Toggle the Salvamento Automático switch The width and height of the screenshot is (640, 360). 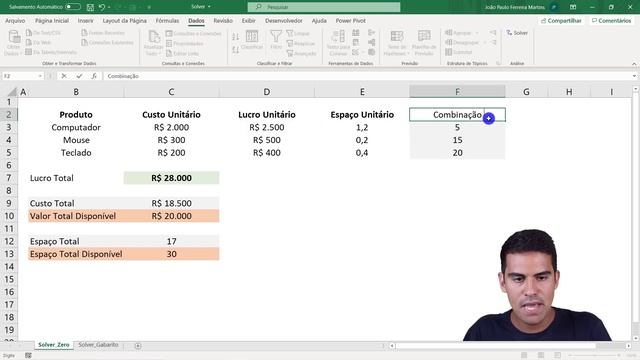click(73, 7)
